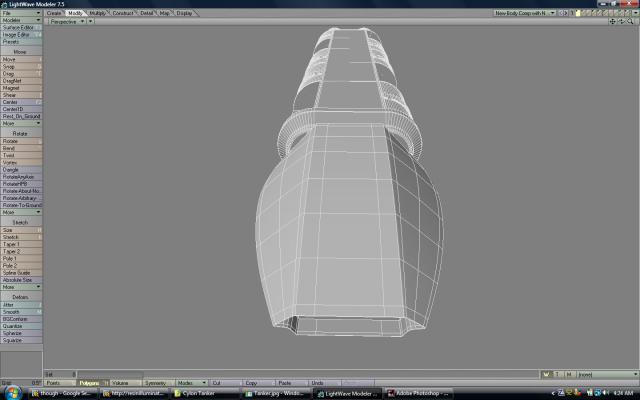
Task: Switch to the Construct tab
Action: pyautogui.click(x=123, y=13)
